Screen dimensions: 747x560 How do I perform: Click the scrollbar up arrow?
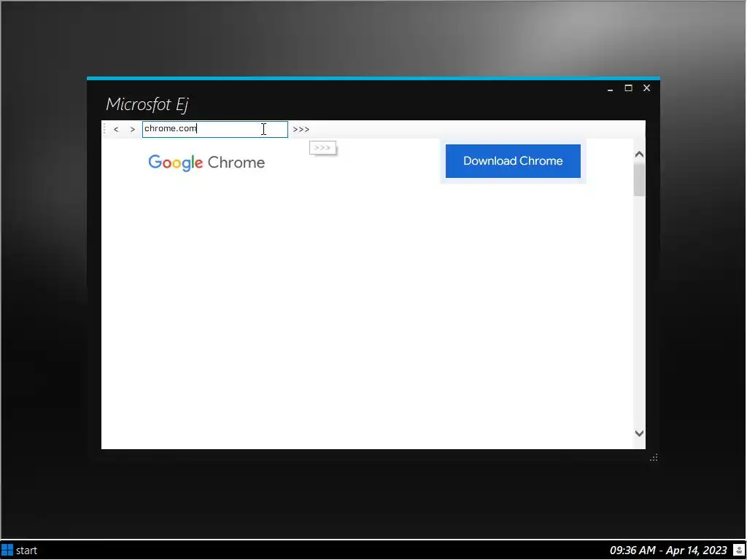coord(639,155)
